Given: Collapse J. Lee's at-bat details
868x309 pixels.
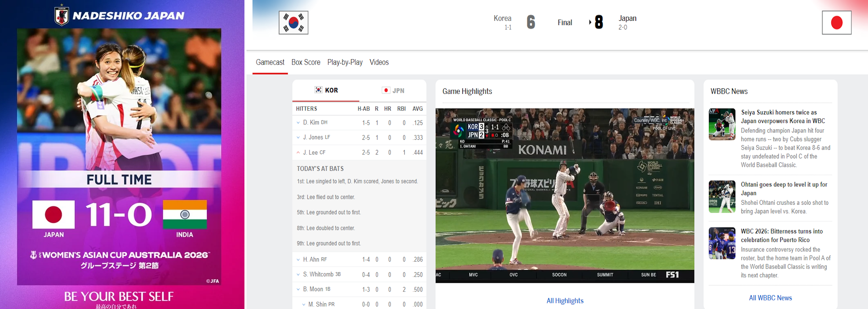Looking at the screenshot, I should click(x=298, y=152).
